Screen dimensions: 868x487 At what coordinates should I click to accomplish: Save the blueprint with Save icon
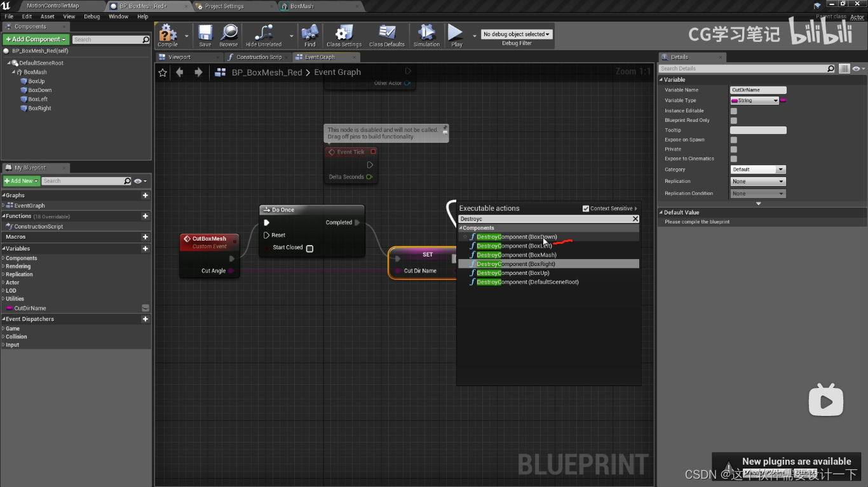[x=205, y=36]
